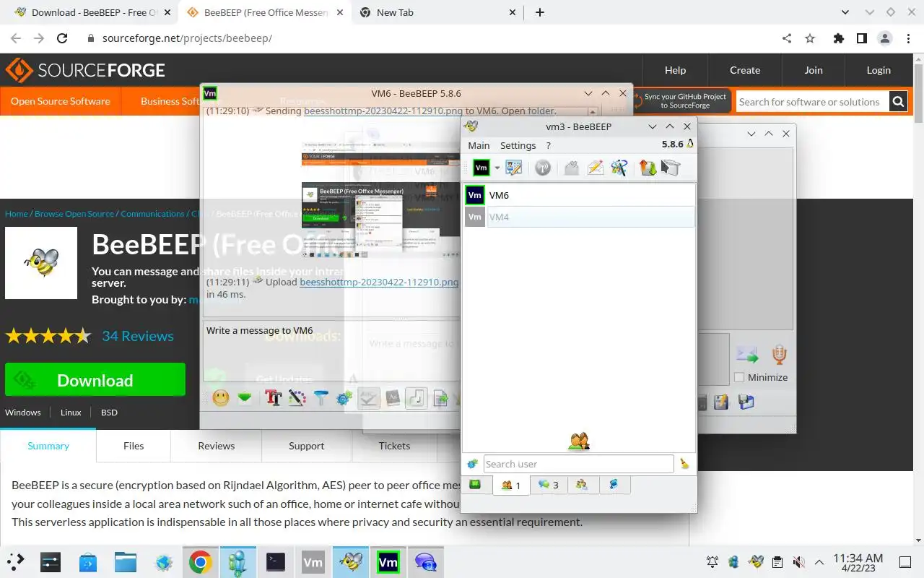The image size is (924, 578).
Task: Click the blue save floppy icon in background chat
Action: [746, 402]
